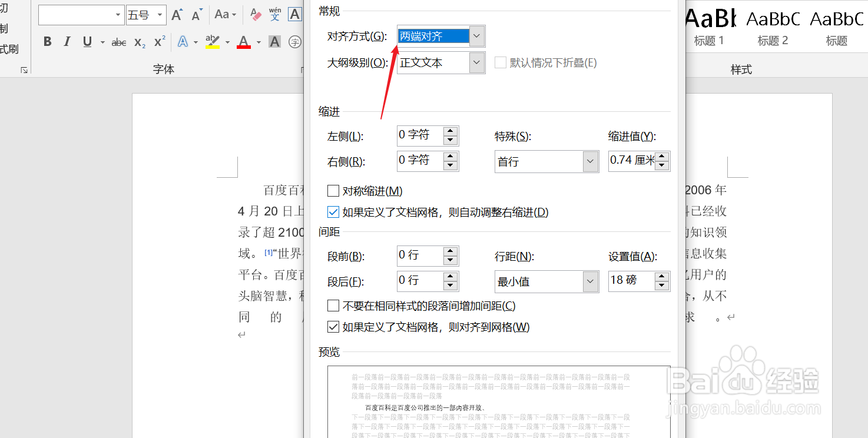This screenshot has width=868, height=438.
Task: Select the 标题 style
Action: pos(836,28)
